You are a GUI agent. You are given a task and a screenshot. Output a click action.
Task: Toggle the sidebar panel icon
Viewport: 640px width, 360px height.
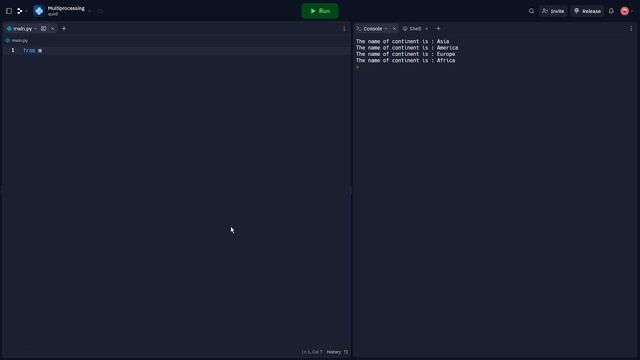click(9, 11)
